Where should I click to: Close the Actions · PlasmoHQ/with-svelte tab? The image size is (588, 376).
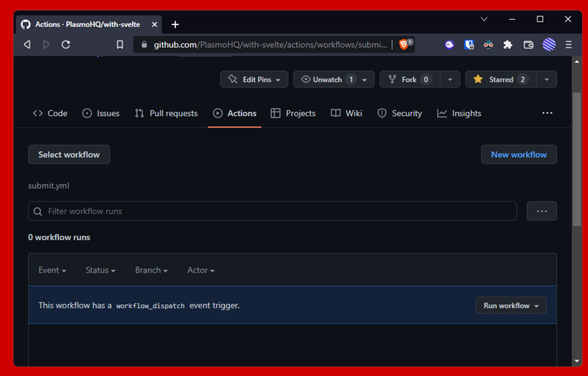click(153, 24)
